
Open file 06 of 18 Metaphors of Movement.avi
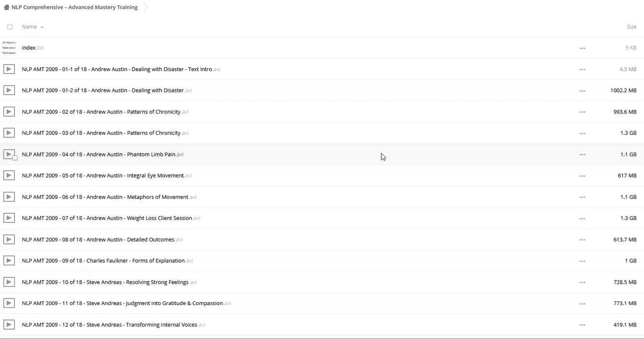click(x=109, y=197)
